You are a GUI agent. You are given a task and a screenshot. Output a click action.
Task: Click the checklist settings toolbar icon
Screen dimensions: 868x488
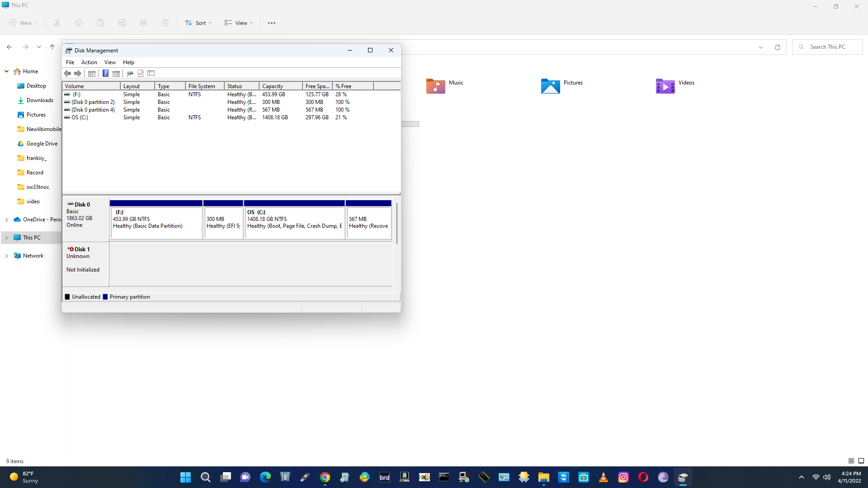click(x=151, y=73)
